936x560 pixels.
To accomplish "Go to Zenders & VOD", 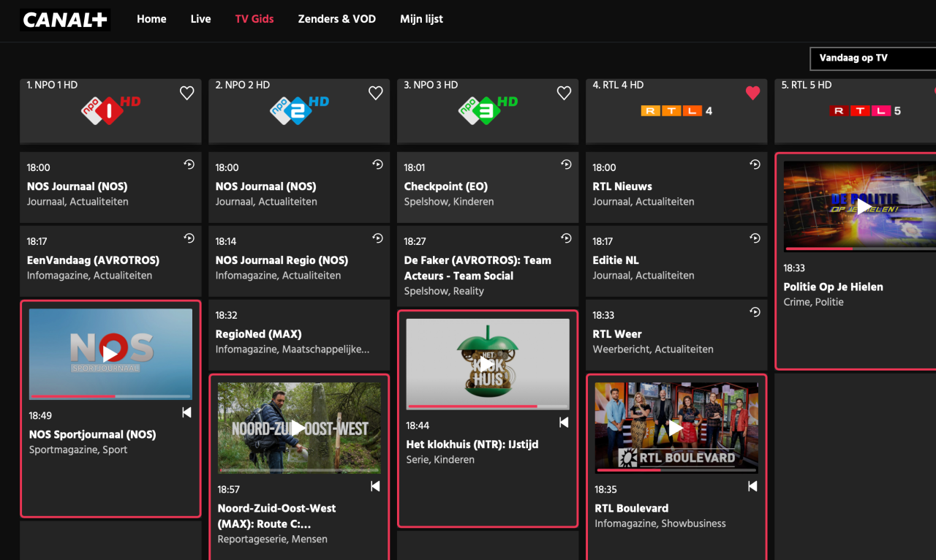I will [337, 19].
